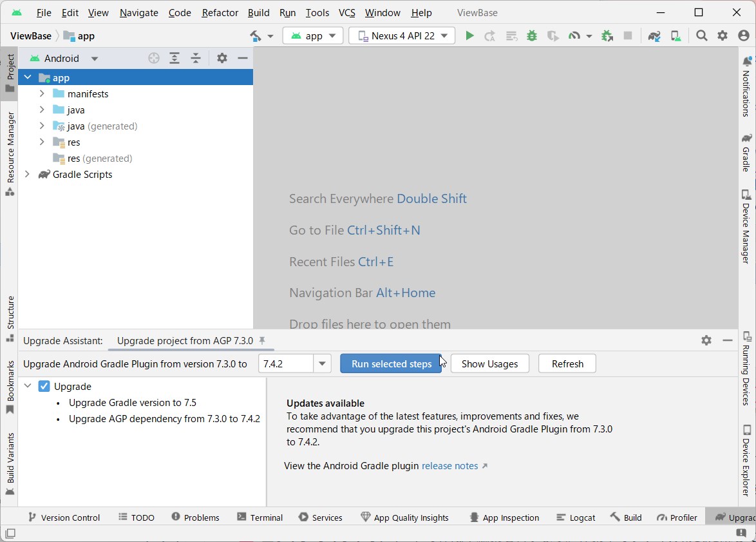Click the Build hammer icon in toolbar

click(256, 36)
